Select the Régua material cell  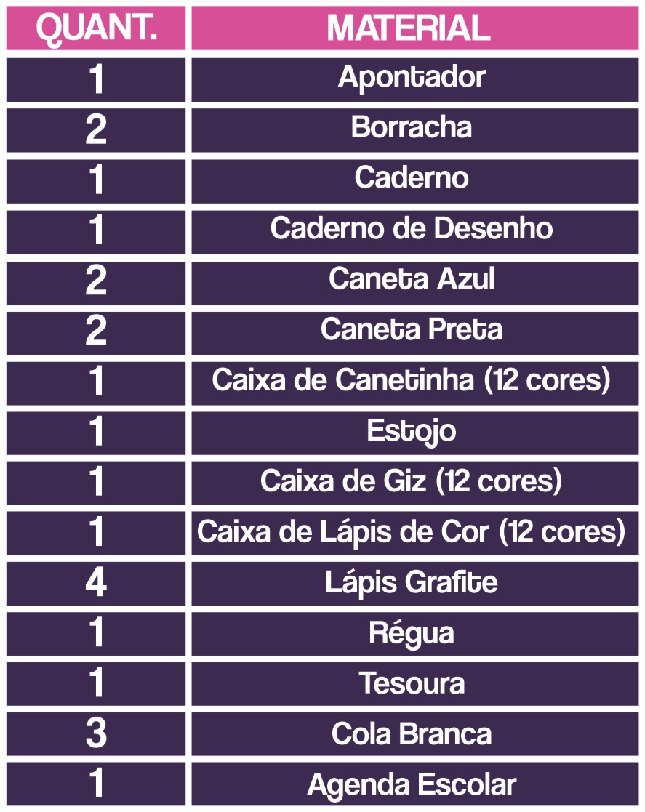(415, 634)
